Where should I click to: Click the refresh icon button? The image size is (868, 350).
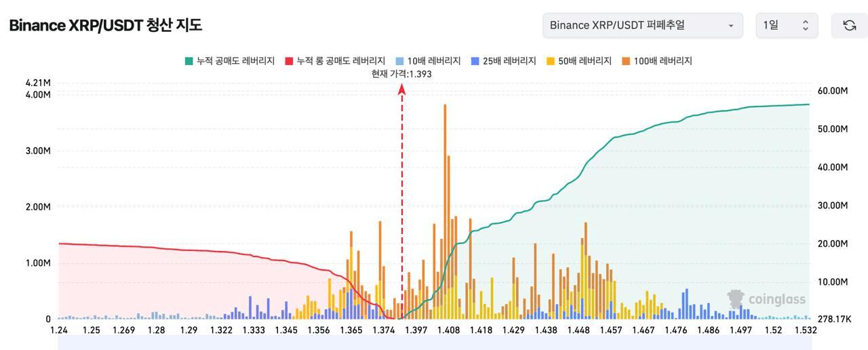pyautogui.click(x=849, y=25)
